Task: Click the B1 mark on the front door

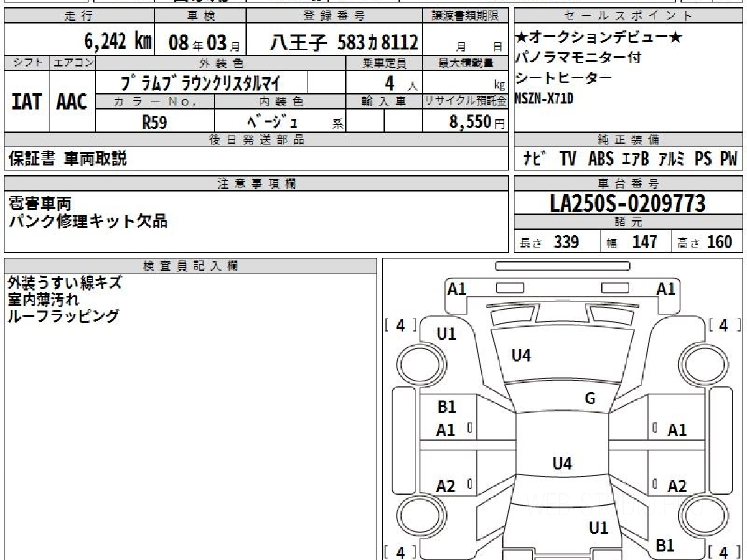Action: [x=446, y=407]
